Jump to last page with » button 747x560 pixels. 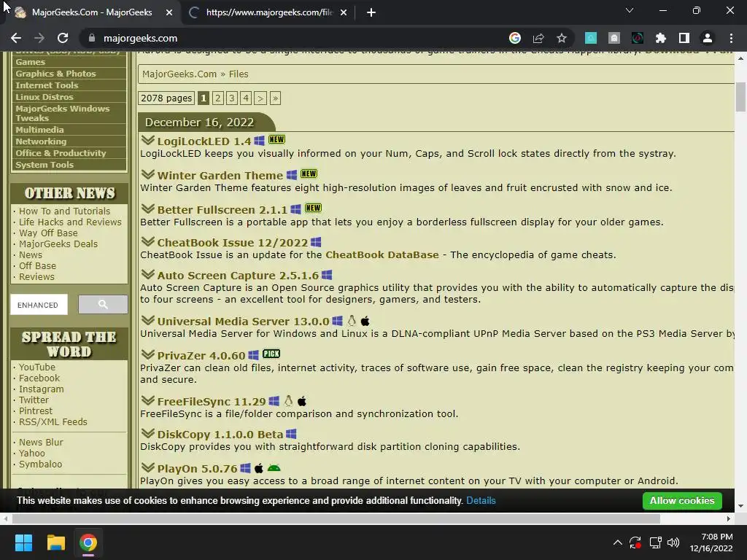275,98
